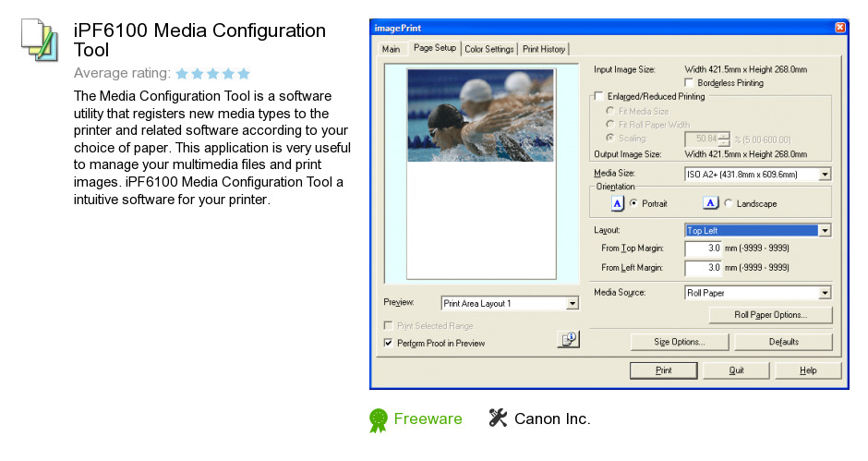Switch to the Print History tab

pyautogui.click(x=544, y=49)
